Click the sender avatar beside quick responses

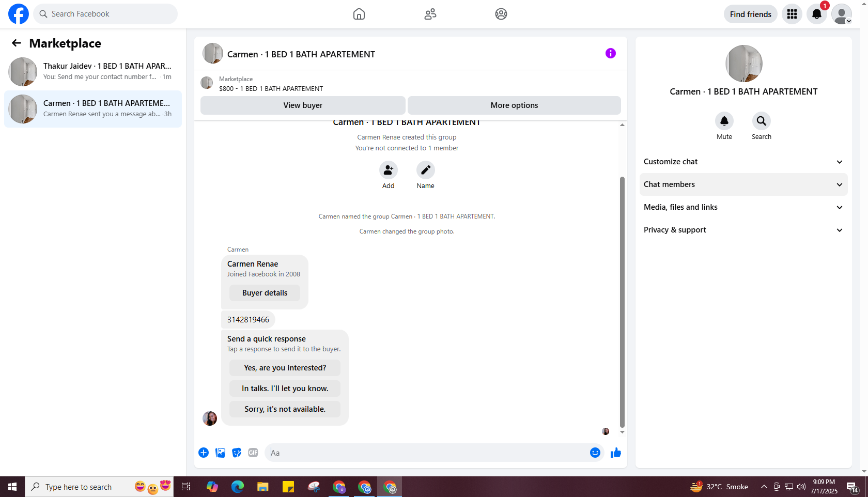(x=210, y=418)
